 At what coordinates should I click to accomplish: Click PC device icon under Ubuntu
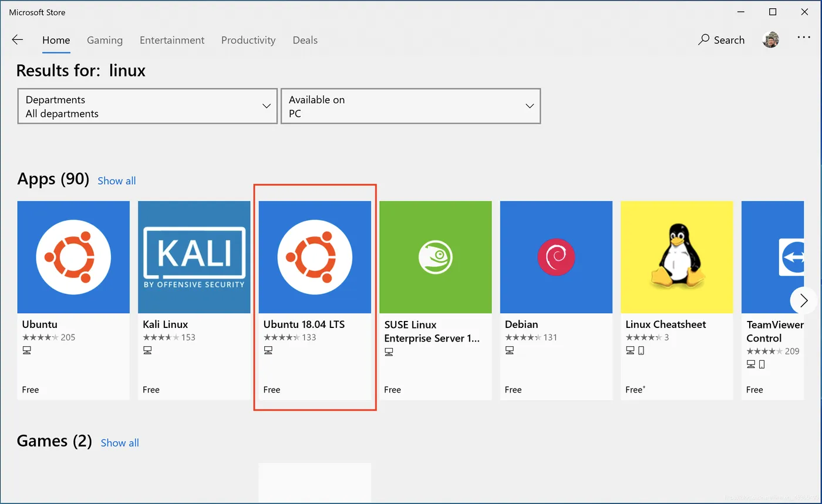(x=27, y=350)
